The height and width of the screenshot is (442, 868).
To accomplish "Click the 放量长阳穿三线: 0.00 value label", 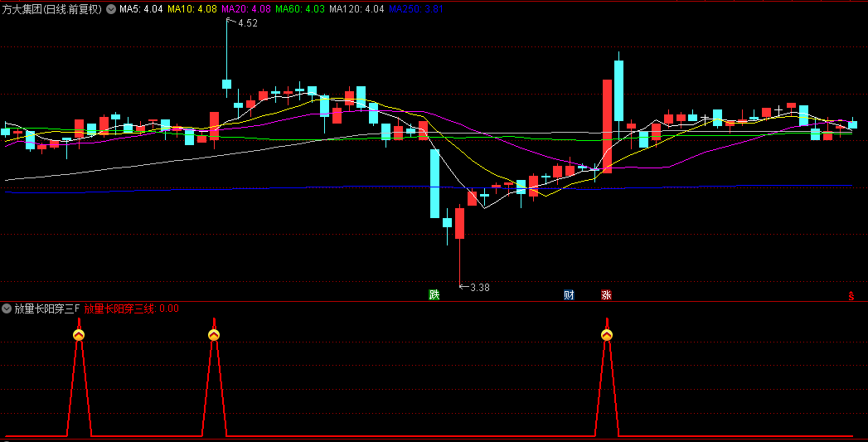I will pyautogui.click(x=132, y=308).
